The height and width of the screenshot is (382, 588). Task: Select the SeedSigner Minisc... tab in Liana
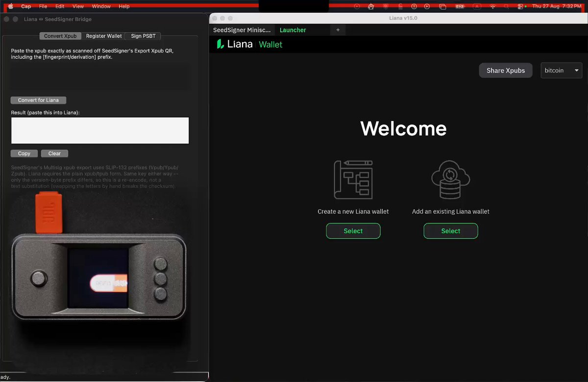point(242,30)
